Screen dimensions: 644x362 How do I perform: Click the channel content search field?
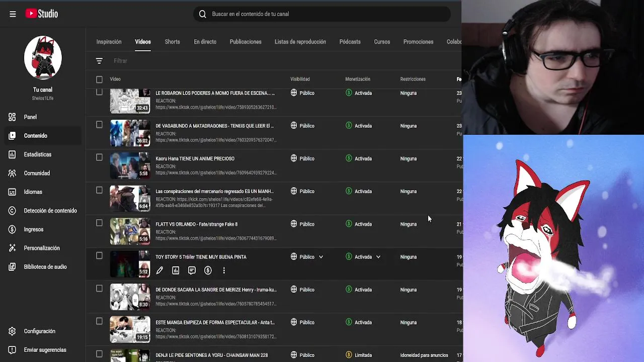click(x=322, y=14)
